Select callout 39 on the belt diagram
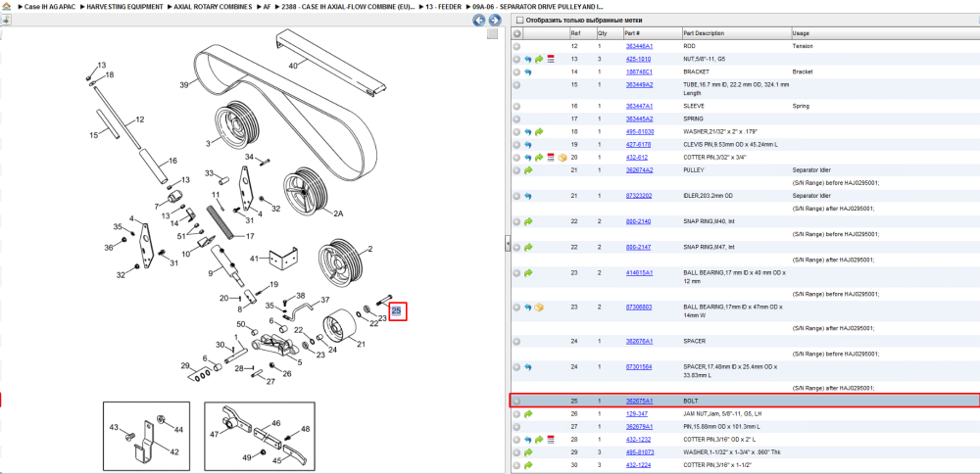The image size is (980, 474). click(x=184, y=85)
